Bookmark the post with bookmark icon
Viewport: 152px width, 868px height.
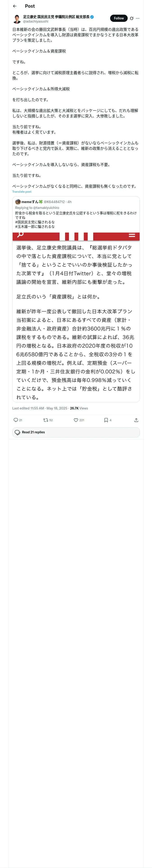[x=107, y=420]
